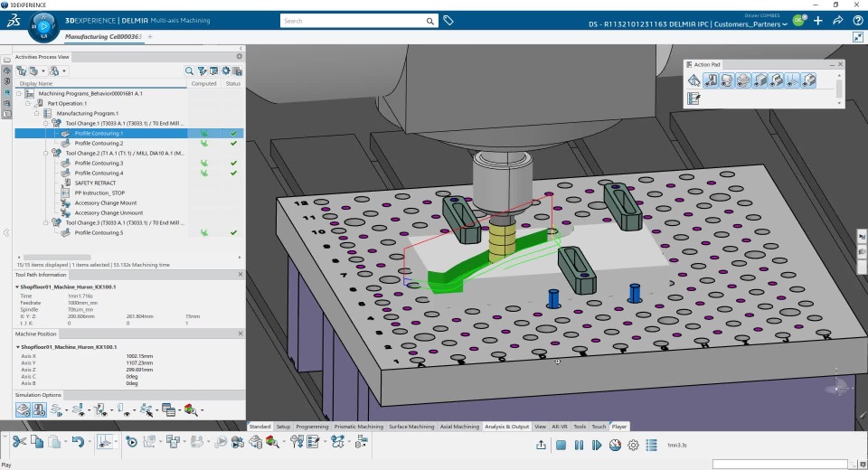Switch to the Programming tab
Image resolution: width=868 pixels, height=470 pixels.
coord(312,427)
